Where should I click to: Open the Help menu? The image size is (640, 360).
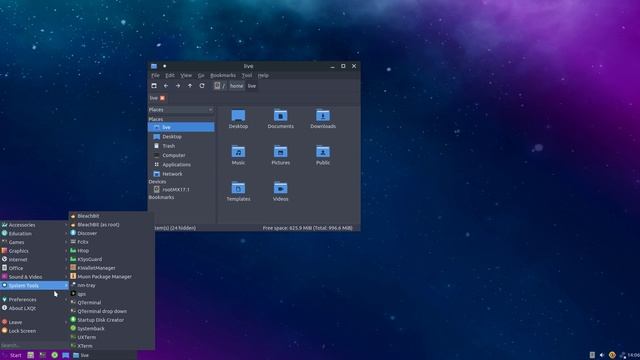(x=263, y=76)
